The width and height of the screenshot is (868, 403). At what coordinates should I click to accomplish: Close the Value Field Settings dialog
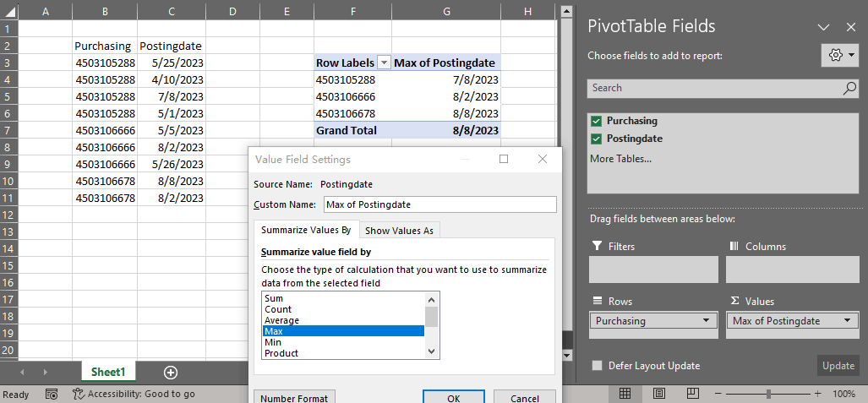543,160
